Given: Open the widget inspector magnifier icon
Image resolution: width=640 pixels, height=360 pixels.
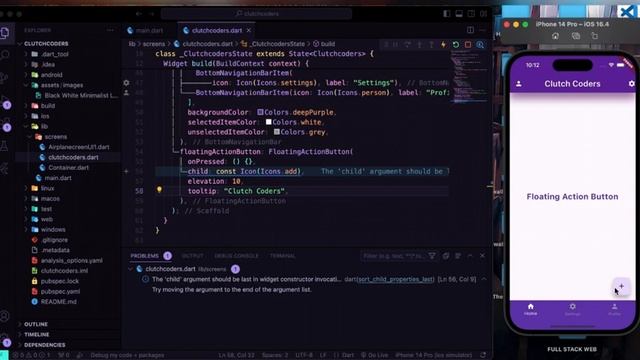Looking at the screenshot, I should pos(480,44).
